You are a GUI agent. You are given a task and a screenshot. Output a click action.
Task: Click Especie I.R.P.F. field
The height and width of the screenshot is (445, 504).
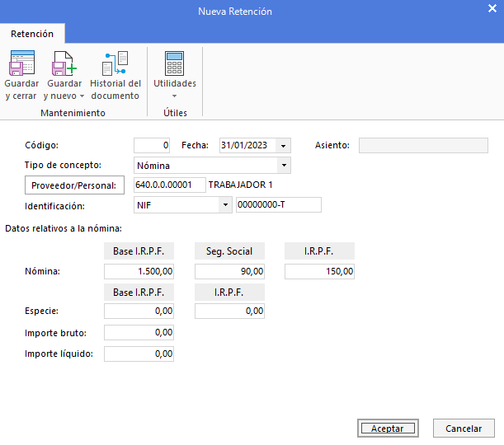229,311
